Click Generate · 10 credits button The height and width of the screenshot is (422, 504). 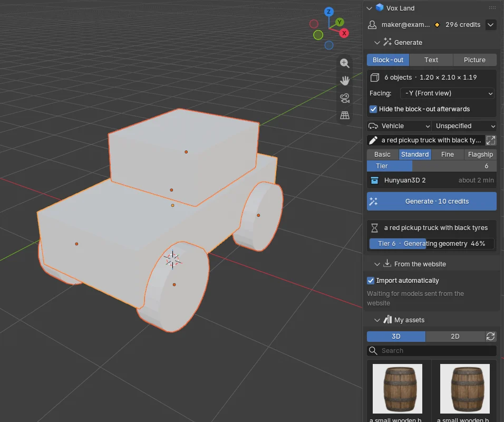[x=432, y=202]
